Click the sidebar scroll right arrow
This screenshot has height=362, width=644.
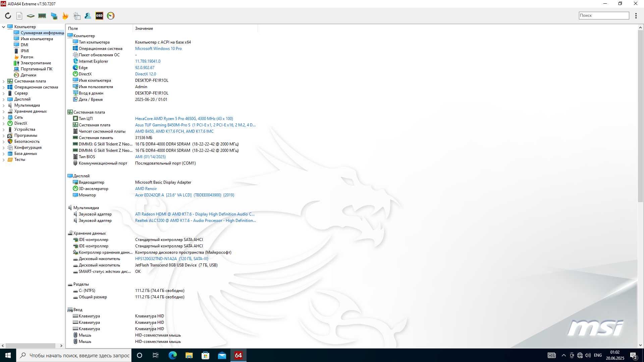61,346
